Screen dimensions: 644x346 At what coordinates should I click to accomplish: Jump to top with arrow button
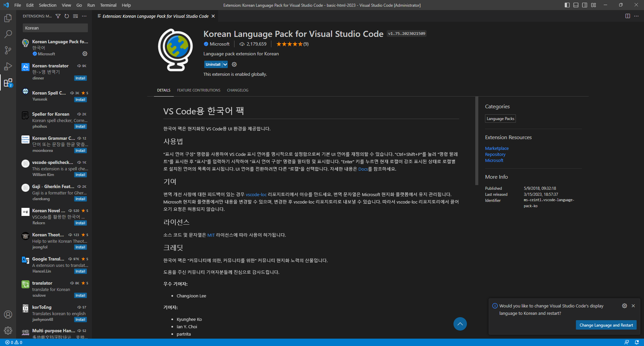[460, 324]
